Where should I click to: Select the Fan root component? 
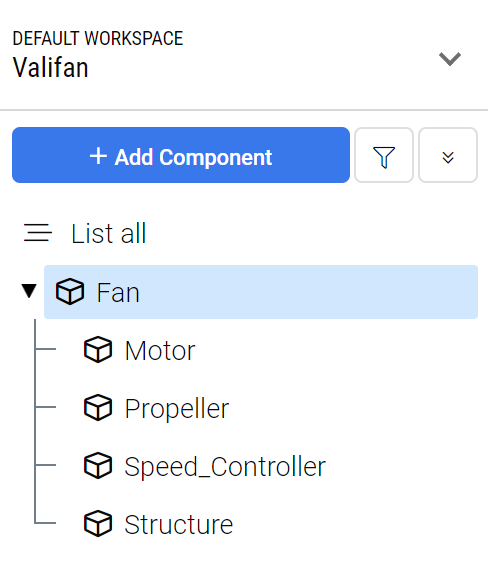pos(261,292)
